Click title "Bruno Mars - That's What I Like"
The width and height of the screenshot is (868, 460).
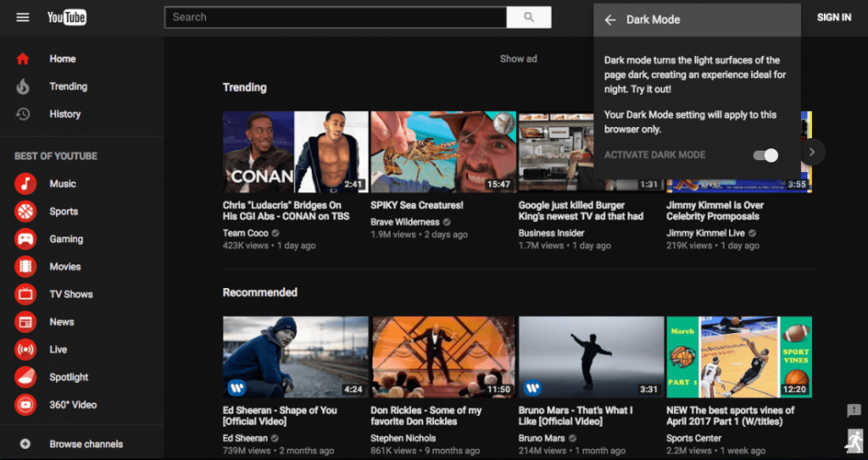tap(576, 416)
